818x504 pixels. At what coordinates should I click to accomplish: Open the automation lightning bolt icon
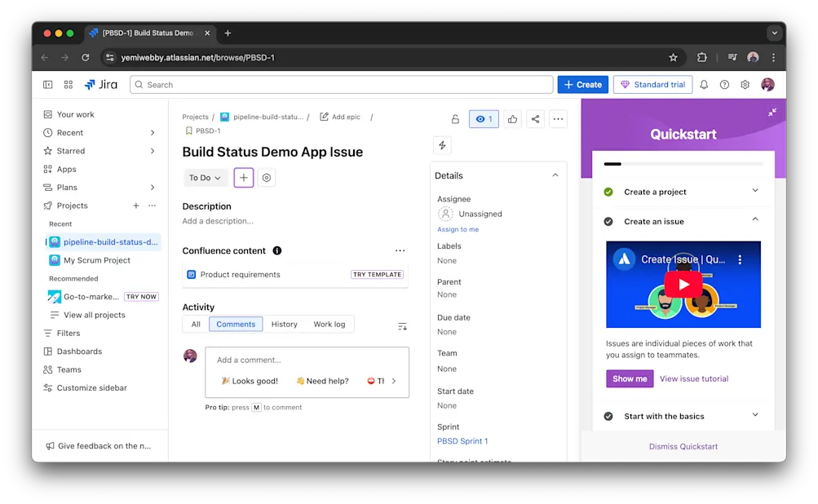(x=442, y=144)
